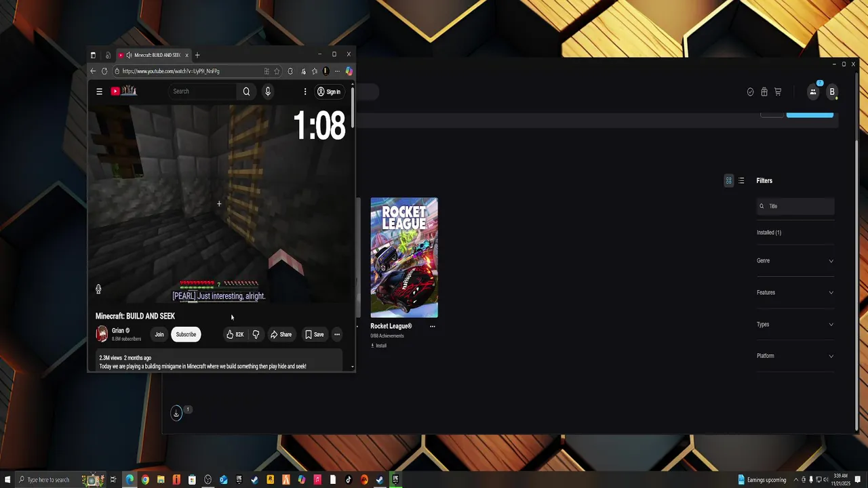Click the YouTube search magnifier button
Viewport: 868px width, 488px height.
click(246, 91)
